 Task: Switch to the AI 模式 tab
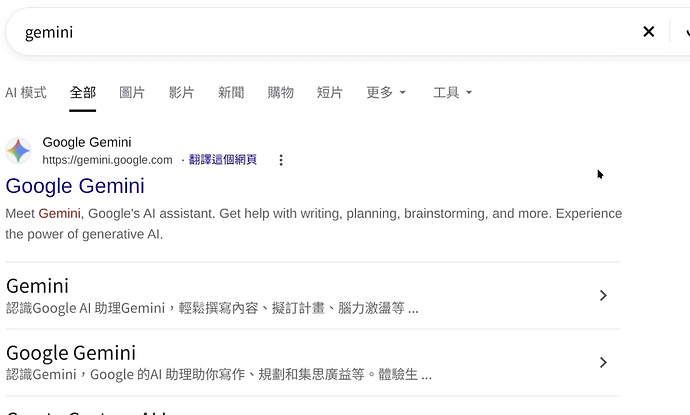pos(26,92)
